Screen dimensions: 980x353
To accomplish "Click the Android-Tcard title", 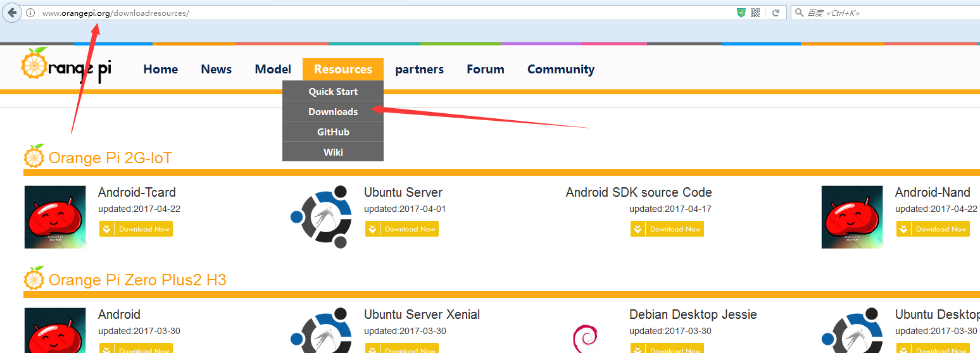I will pos(137,192).
